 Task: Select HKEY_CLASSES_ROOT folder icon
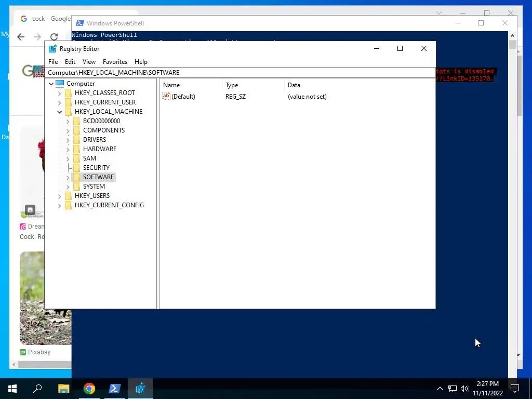point(68,93)
